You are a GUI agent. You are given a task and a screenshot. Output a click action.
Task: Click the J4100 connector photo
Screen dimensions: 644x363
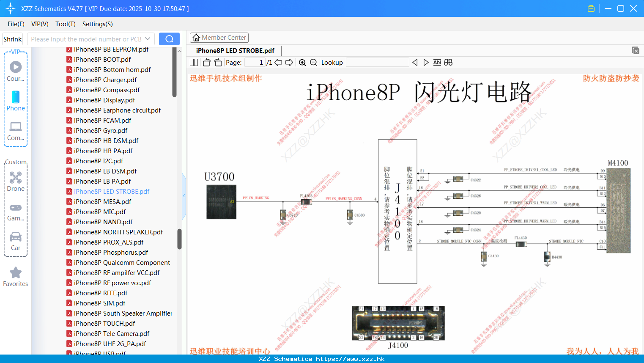coord(398,323)
